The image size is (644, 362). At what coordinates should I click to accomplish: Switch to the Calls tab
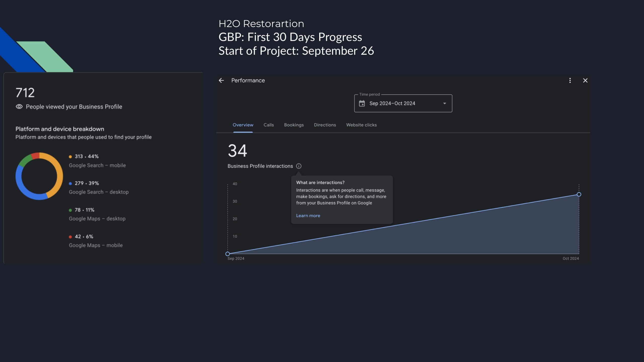point(268,125)
